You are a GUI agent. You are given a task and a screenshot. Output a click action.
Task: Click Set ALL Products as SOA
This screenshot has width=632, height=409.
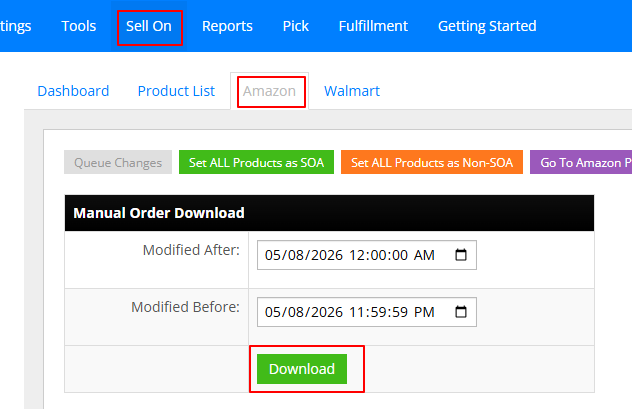pyautogui.click(x=256, y=162)
